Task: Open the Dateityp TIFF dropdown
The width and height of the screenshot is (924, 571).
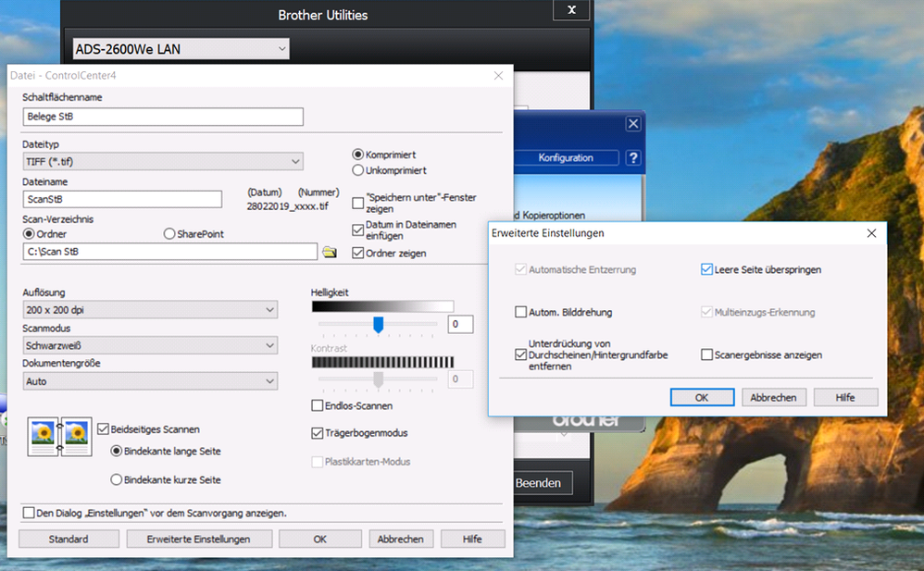Action: [x=163, y=161]
